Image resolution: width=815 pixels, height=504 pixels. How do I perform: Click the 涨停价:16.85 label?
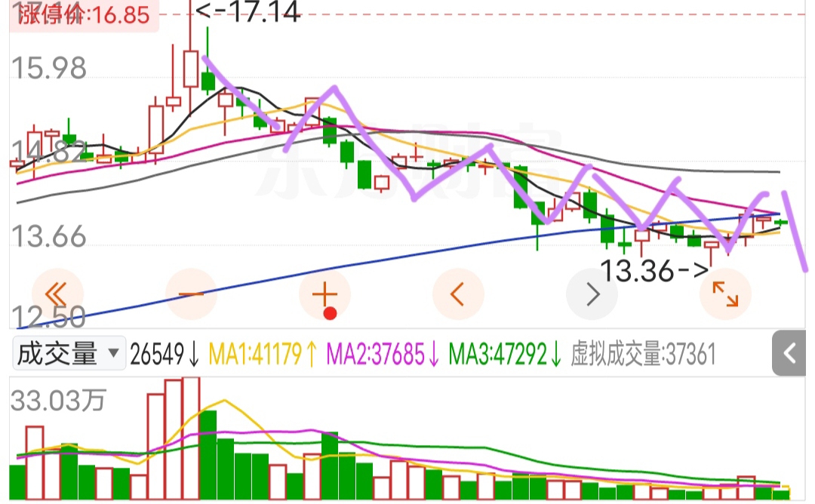85,14
